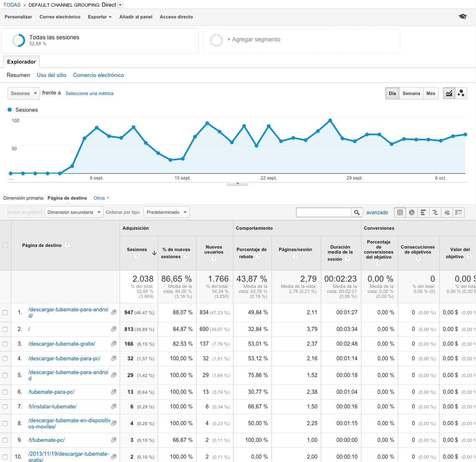Screen dimensions: 476x462
Task: Select the term cloud view icon
Action: (x=447, y=212)
